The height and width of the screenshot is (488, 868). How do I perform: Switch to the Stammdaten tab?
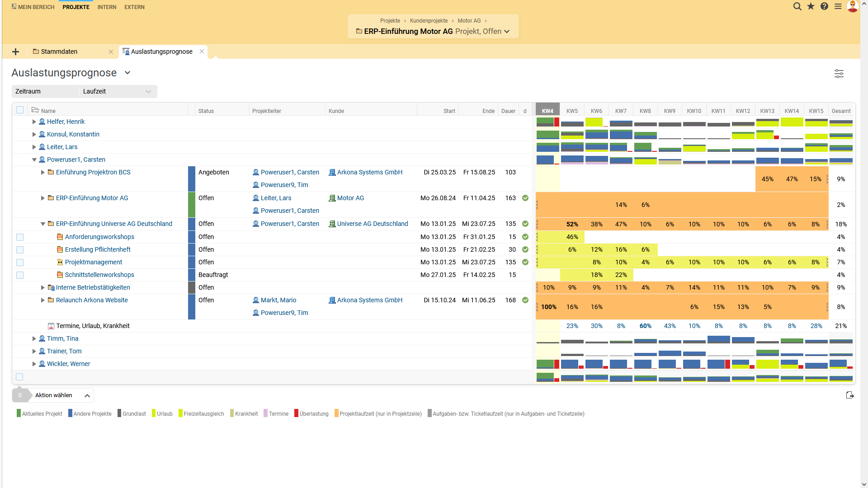59,52
